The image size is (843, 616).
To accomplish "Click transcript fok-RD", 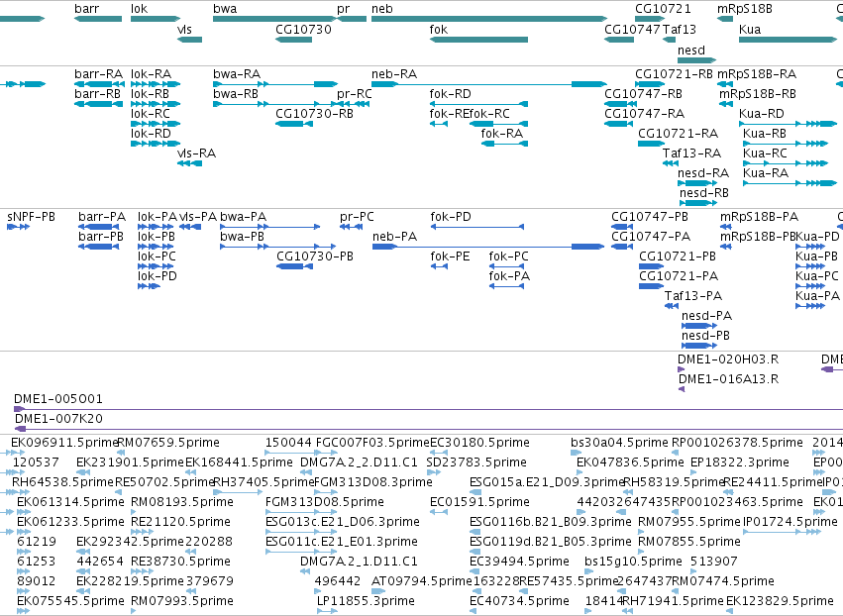I will pyautogui.click(x=450, y=94).
